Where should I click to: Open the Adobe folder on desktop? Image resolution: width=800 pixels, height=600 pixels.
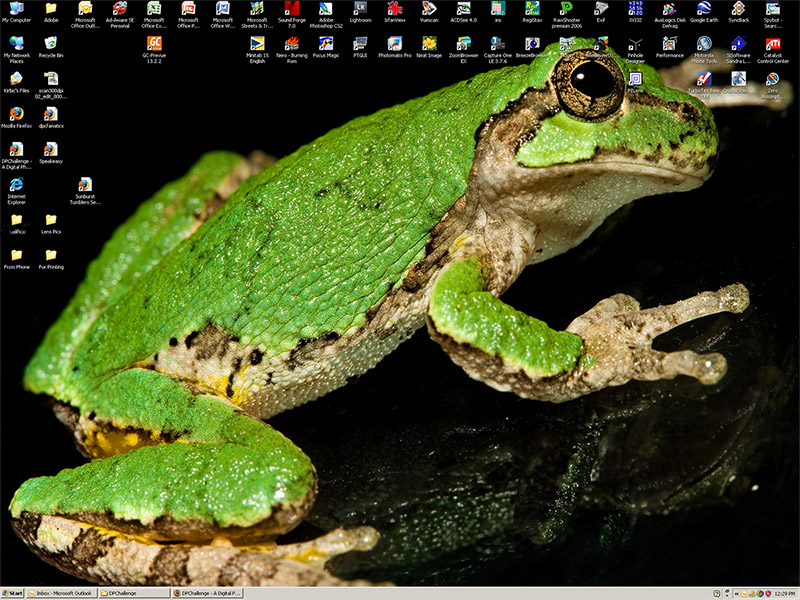coord(51,12)
